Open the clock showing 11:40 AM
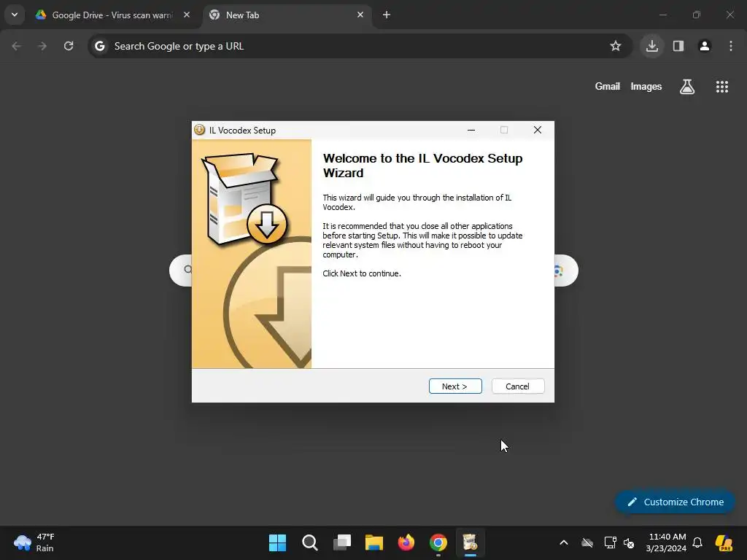 [667, 542]
